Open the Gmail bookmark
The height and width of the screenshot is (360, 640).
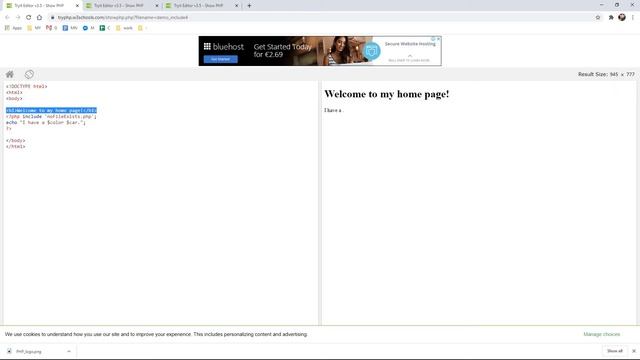point(51,28)
